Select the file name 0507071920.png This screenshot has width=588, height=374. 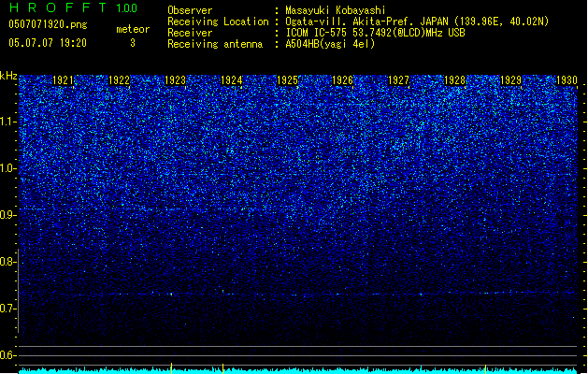point(48,25)
